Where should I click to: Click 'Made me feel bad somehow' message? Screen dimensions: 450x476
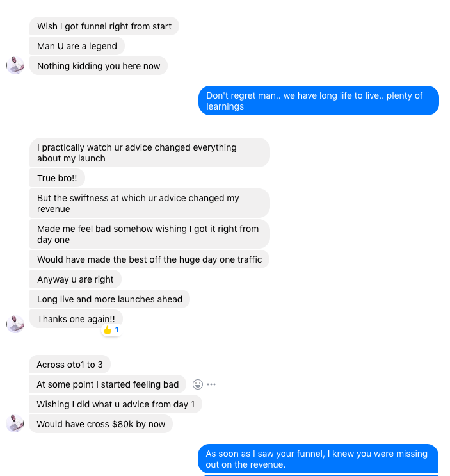tap(150, 234)
